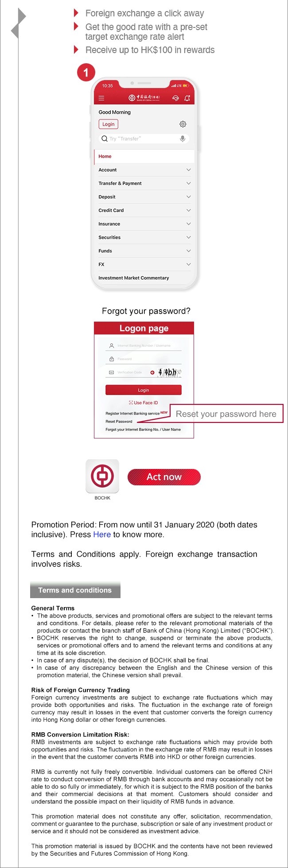
Task: Click the customer service icon beside bell
Action: 175,98
